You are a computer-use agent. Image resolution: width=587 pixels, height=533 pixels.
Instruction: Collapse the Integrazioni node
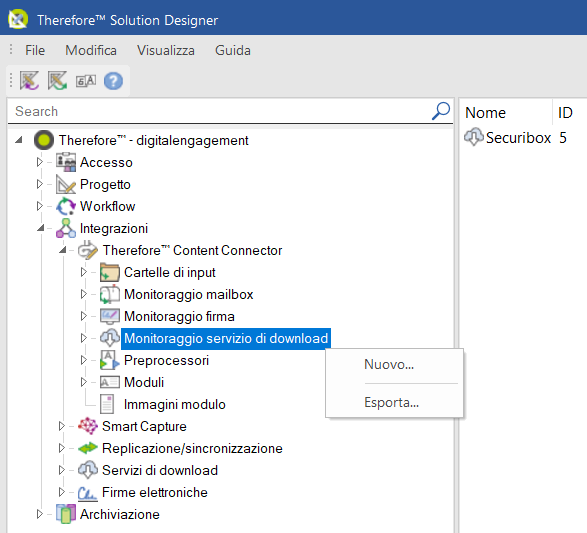tap(40, 228)
